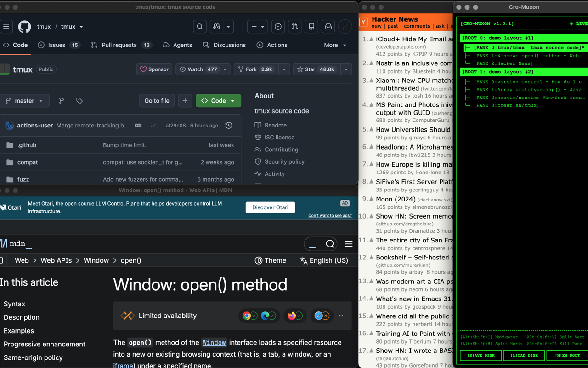Open the Discussions tab
Viewport: 588px width, 368px height.
pos(224,45)
